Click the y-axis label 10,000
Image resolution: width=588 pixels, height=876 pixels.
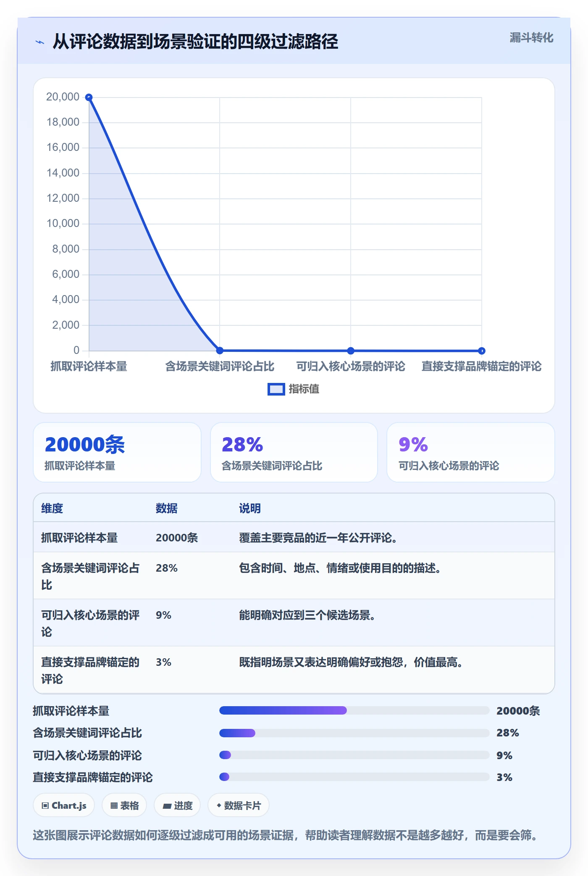pyautogui.click(x=63, y=223)
